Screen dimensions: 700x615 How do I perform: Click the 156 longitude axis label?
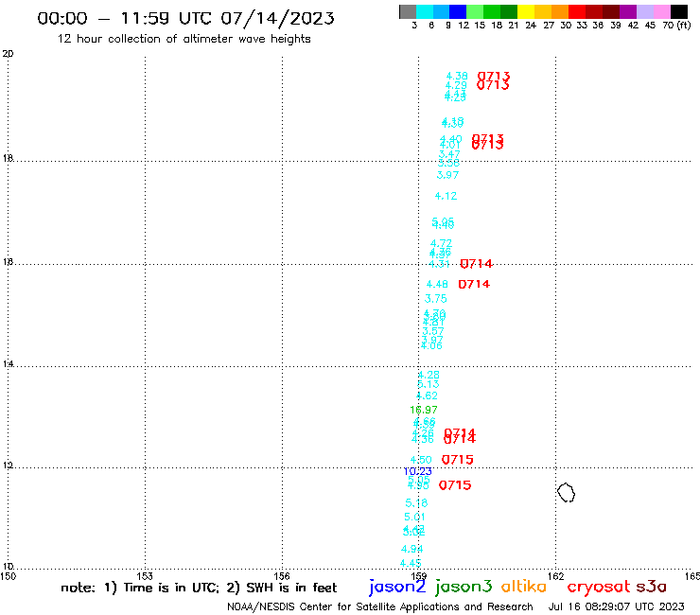point(282,576)
